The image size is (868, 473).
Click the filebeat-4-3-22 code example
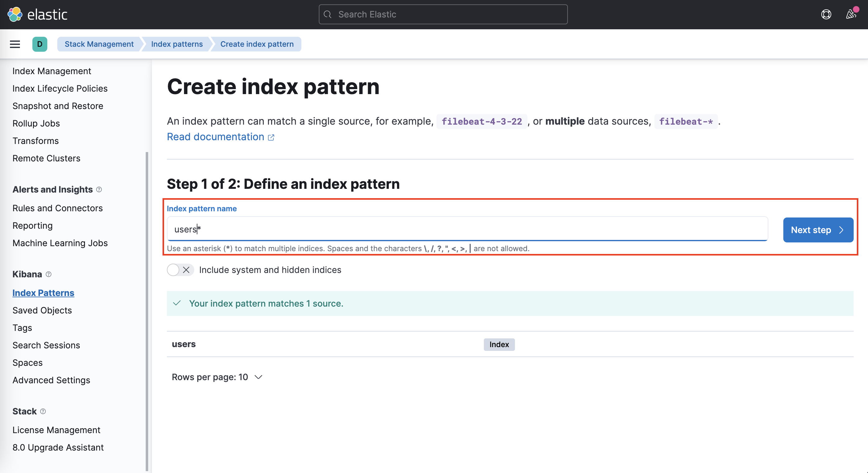[x=482, y=122]
